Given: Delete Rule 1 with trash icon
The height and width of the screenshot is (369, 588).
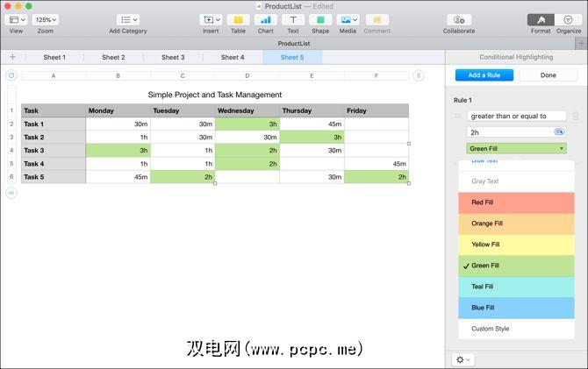Looking at the screenshot, I should pos(576,116).
